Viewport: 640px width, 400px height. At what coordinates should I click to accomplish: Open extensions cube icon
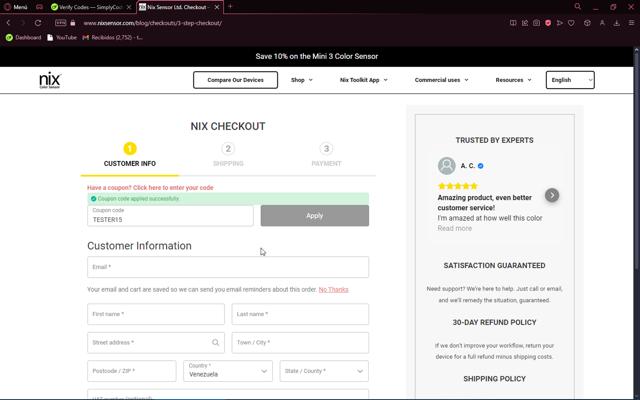coord(587,23)
